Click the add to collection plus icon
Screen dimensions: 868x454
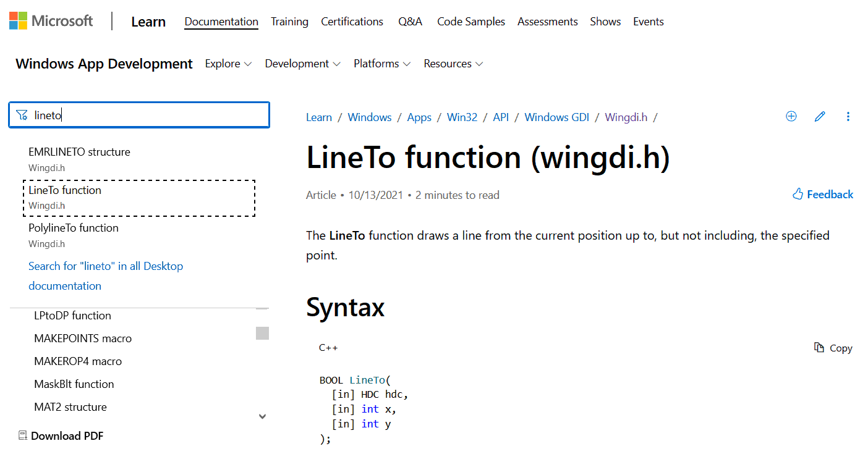coord(791,116)
